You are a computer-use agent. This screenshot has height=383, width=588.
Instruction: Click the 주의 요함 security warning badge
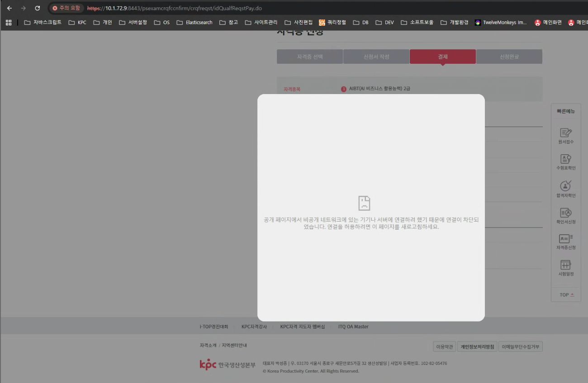click(x=66, y=8)
